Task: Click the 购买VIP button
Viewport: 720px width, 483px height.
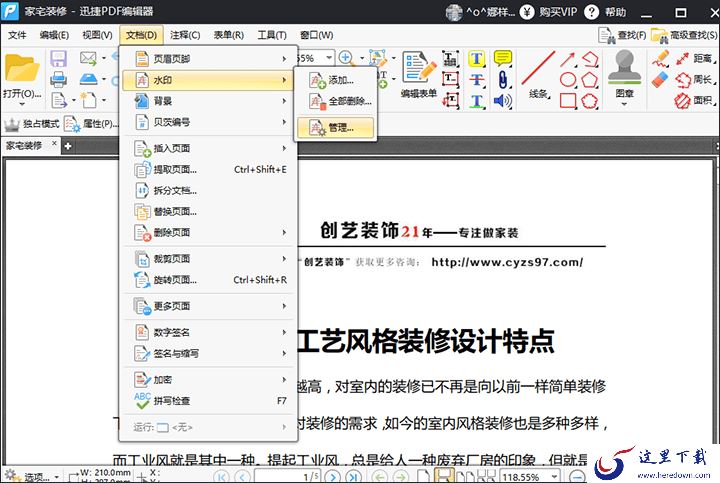Action: click(x=549, y=12)
